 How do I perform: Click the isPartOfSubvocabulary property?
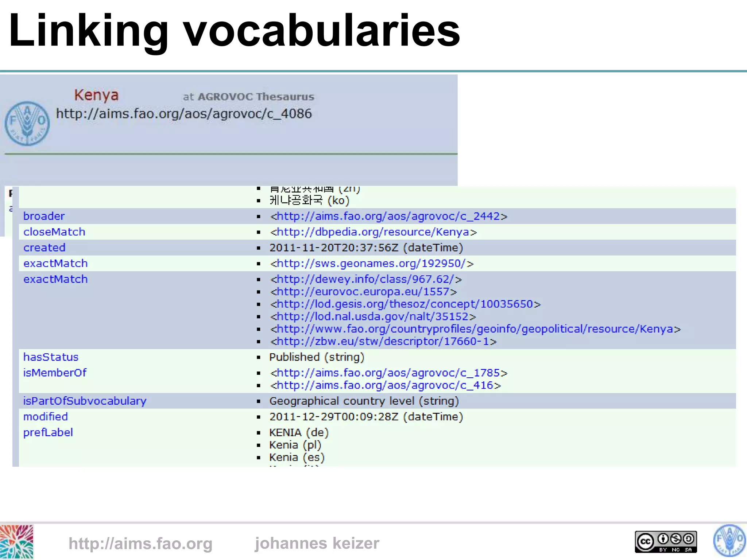[85, 401]
